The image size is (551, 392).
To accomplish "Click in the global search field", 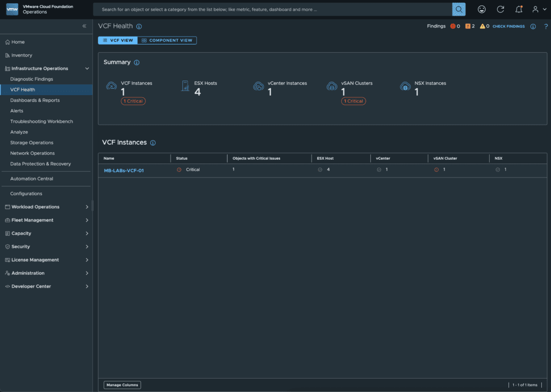I will (x=272, y=9).
